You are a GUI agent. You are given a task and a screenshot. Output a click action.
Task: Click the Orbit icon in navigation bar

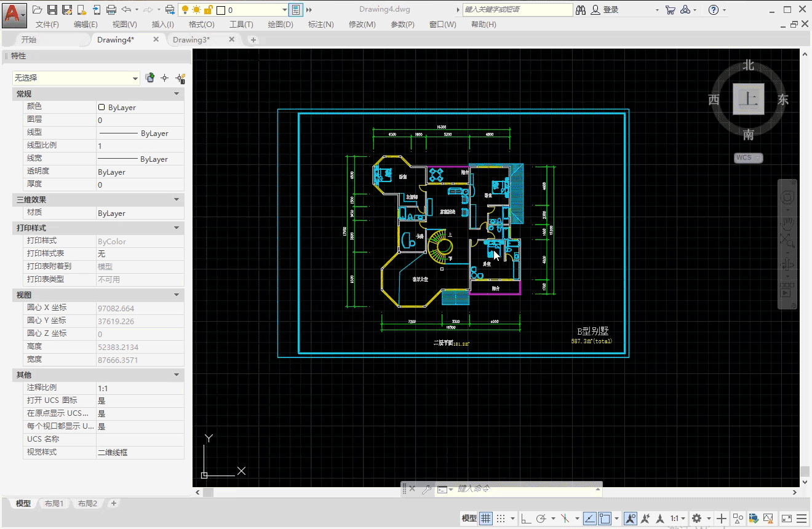point(787,264)
